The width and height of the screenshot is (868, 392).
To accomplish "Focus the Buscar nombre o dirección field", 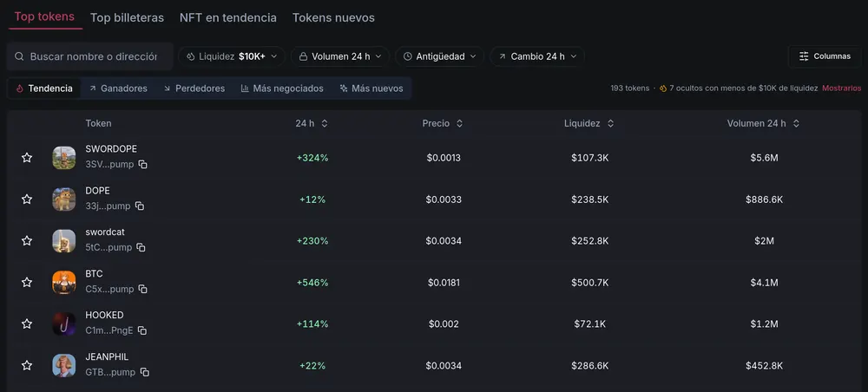I will (90, 56).
